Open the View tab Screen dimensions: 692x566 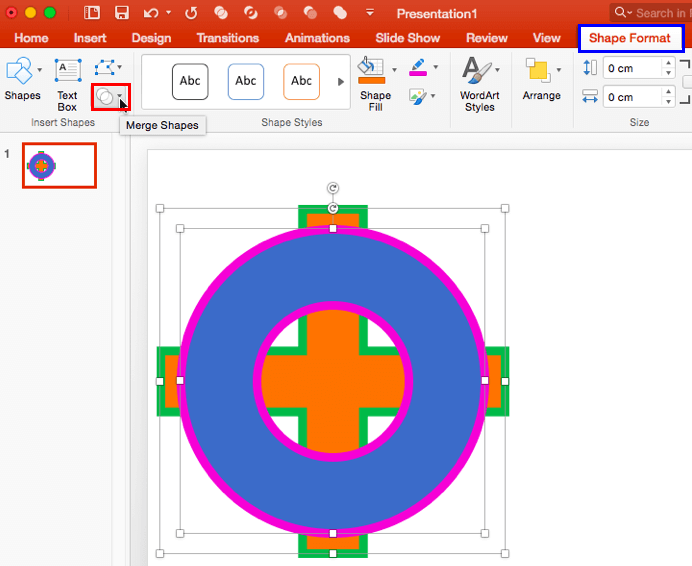click(546, 38)
